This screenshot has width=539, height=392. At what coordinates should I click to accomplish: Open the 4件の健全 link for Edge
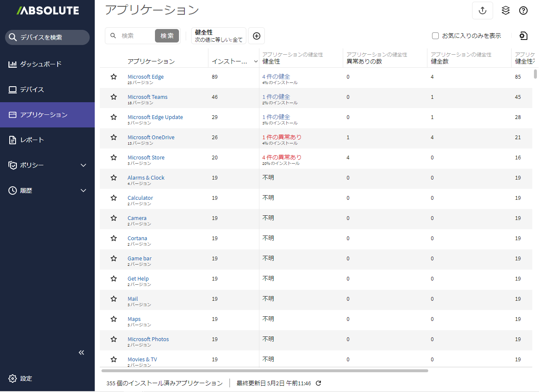pos(276,77)
